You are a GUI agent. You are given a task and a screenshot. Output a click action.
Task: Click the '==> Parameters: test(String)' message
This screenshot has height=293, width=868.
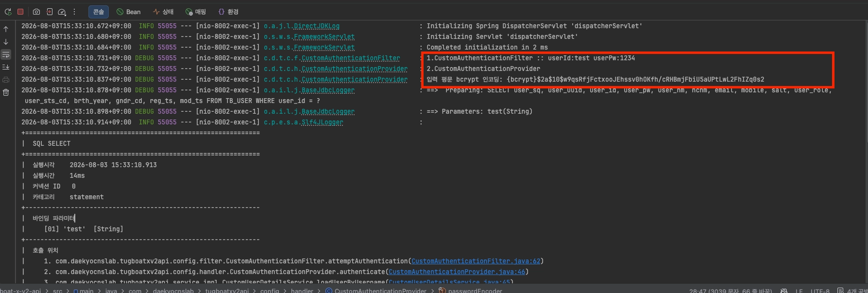click(x=479, y=112)
